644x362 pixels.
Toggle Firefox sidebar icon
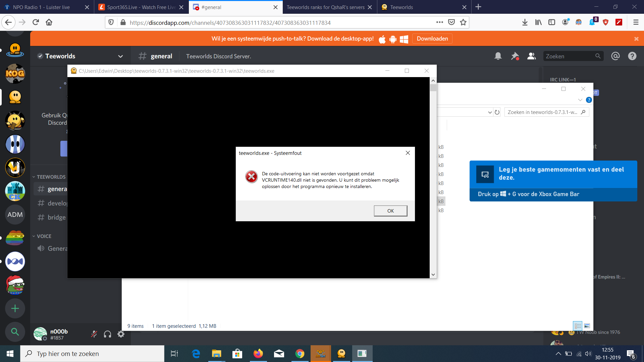click(552, 22)
